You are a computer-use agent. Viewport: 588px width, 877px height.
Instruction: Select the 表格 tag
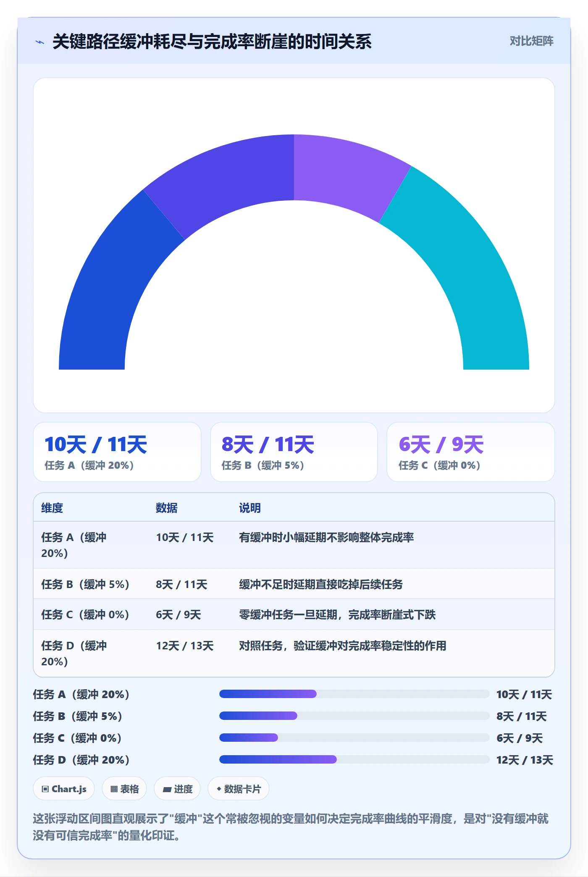click(x=124, y=789)
